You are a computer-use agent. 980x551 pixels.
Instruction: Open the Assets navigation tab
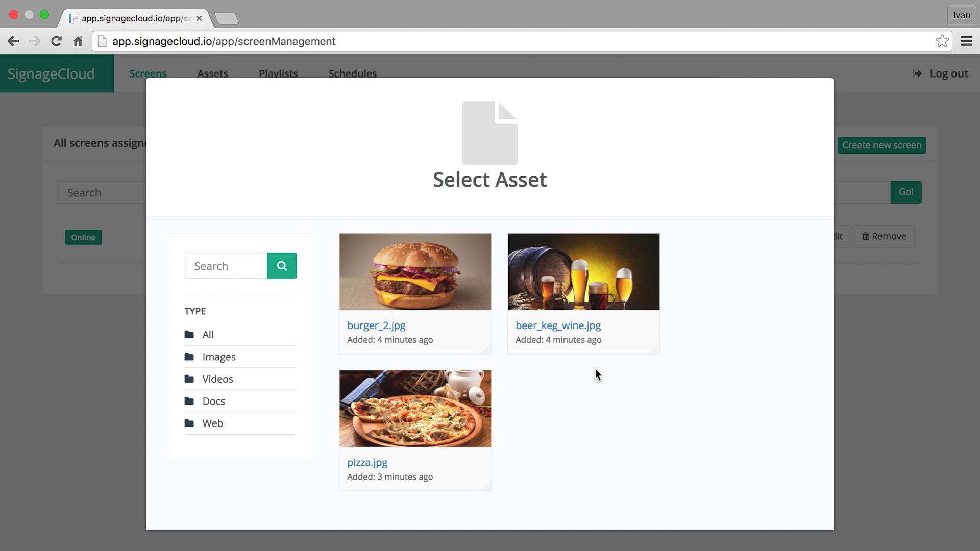pyautogui.click(x=212, y=73)
